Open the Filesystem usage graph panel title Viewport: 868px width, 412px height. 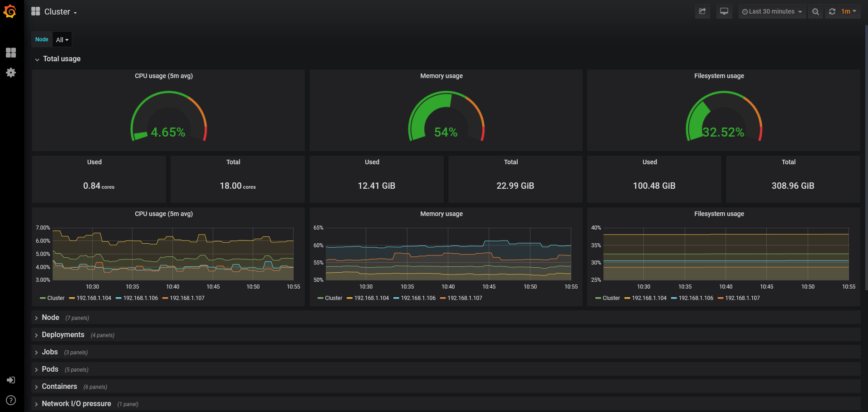719,214
